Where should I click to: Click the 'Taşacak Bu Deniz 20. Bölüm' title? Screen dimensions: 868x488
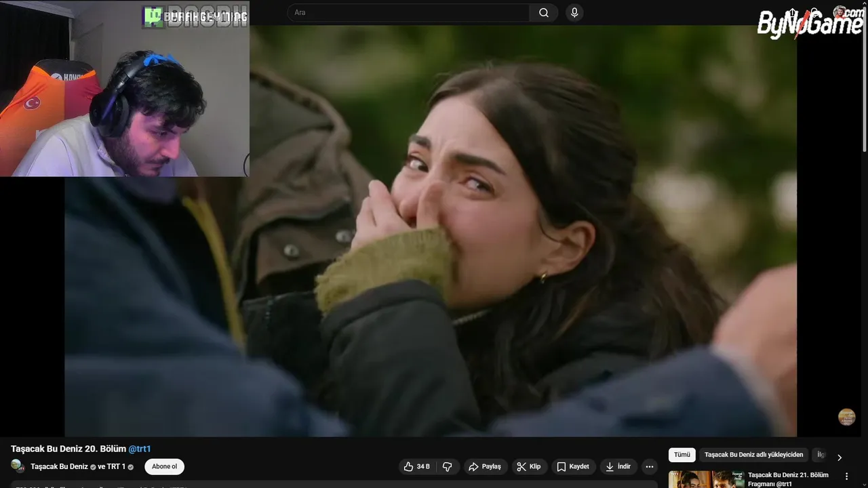[68, 449]
